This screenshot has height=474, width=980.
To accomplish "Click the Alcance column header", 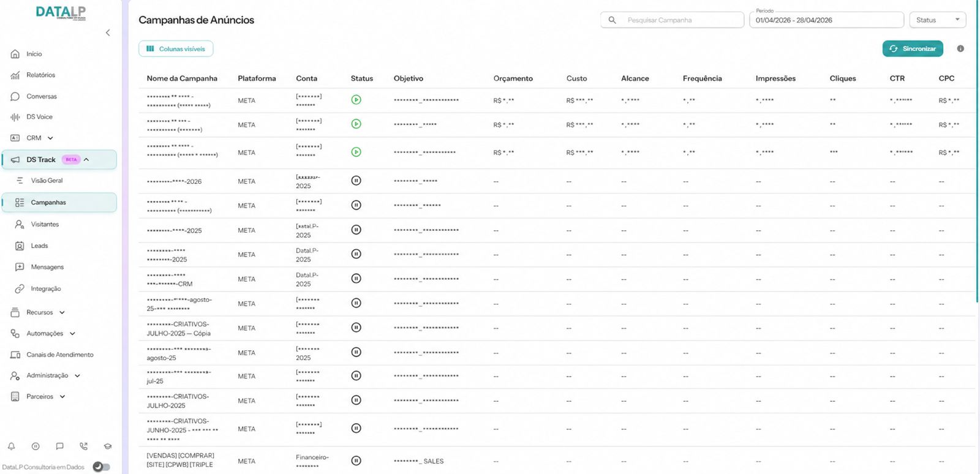I will [x=635, y=78].
